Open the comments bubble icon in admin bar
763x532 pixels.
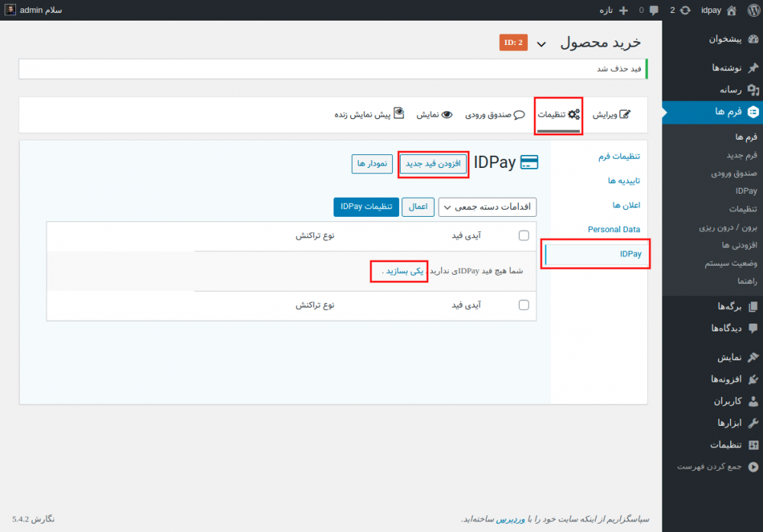654,11
